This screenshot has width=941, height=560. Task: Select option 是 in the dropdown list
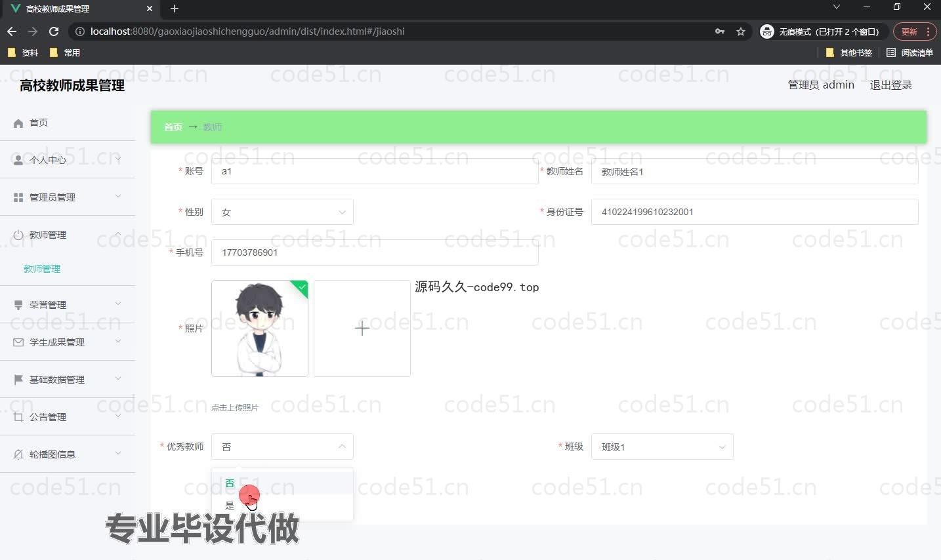tap(282, 506)
